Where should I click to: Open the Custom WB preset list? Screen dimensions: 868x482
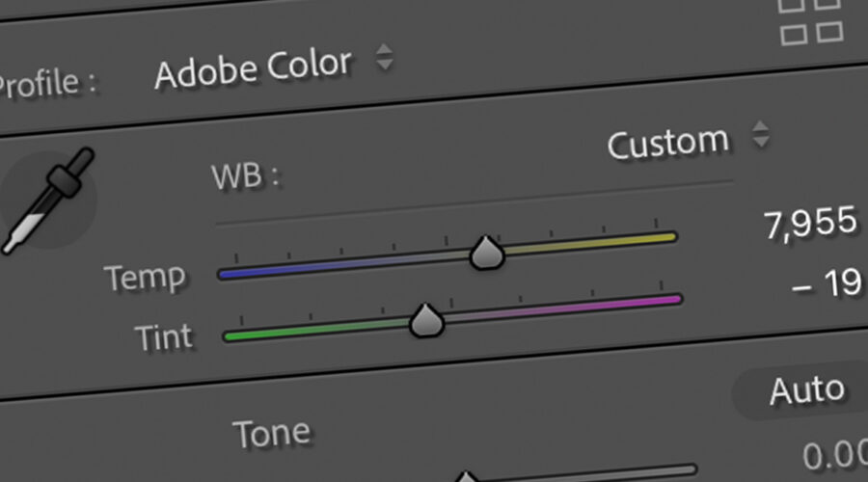pyautogui.click(x=667, y=143)
